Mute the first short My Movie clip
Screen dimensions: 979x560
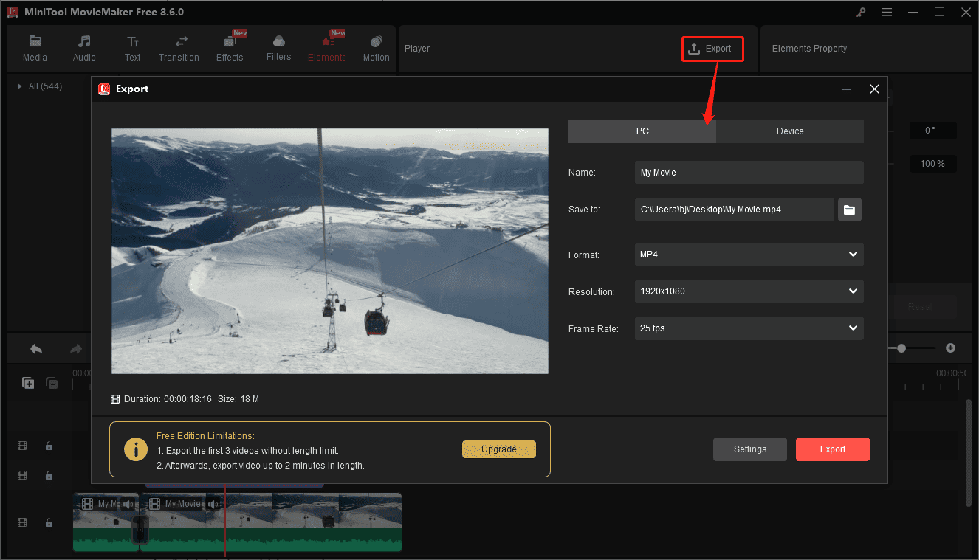pyautogui.click(x=128, y=505)
